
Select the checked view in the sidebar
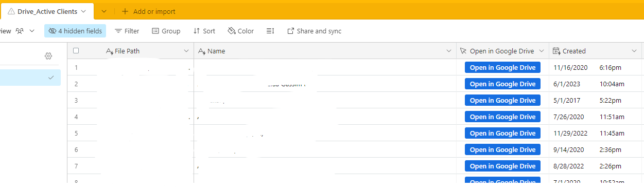pyautogui.click(x=30, y=78)
